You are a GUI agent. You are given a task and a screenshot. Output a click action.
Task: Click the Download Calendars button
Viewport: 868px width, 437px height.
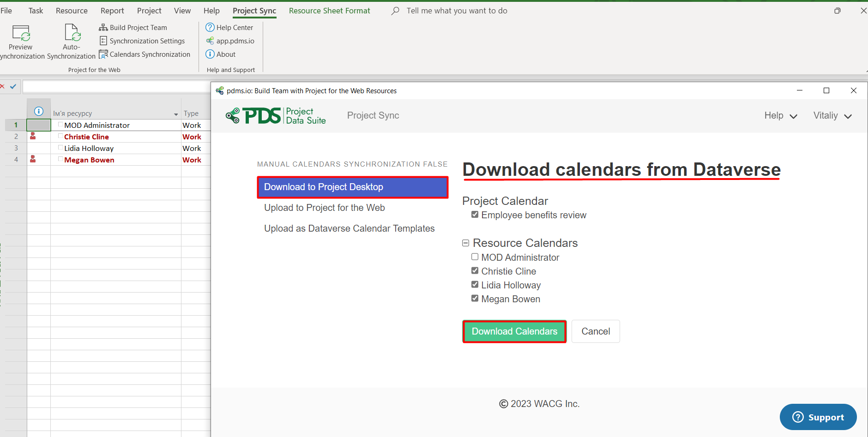[x=514, y=331]
